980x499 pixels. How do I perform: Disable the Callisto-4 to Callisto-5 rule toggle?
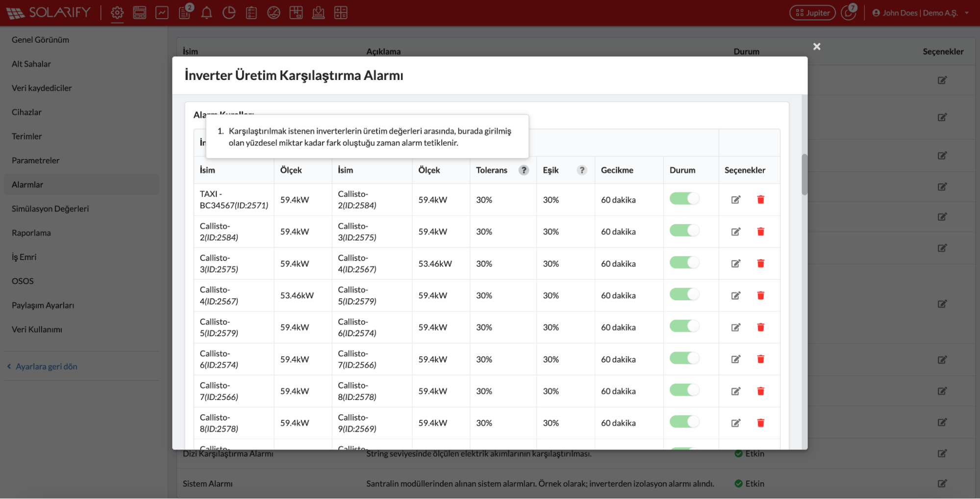(x=684, y=294)
